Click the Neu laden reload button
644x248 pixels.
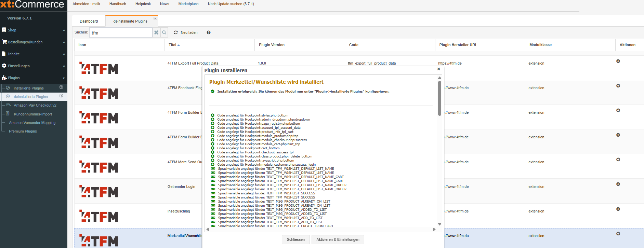point(186,32)
